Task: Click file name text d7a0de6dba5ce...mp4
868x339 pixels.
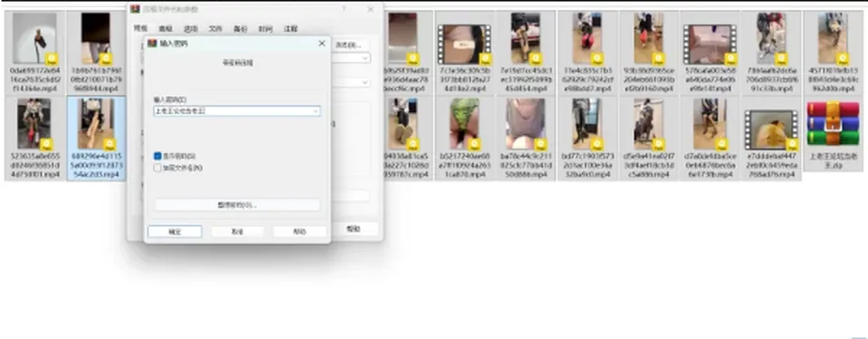Action: pyautogui.click(x=710, y=165)
